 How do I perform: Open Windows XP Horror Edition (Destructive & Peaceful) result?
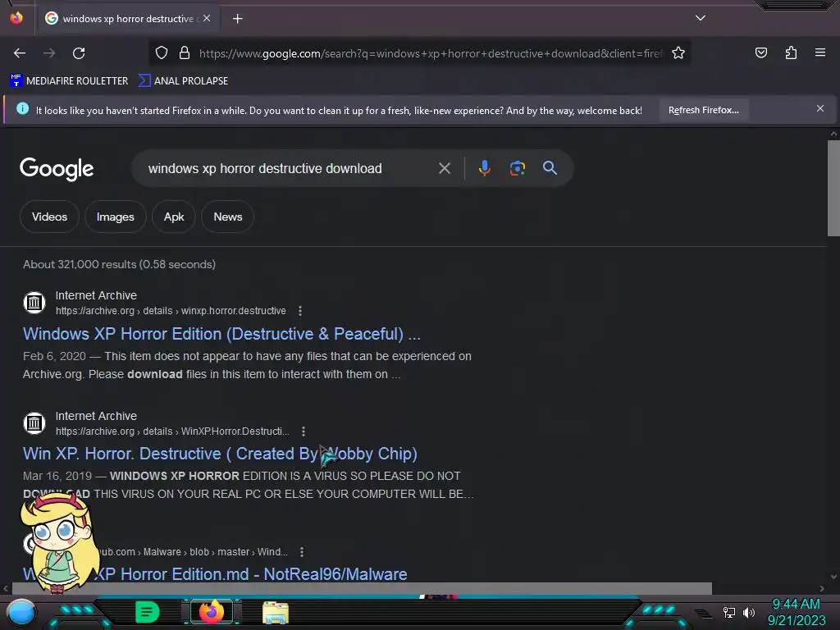(x=221, y=334)
